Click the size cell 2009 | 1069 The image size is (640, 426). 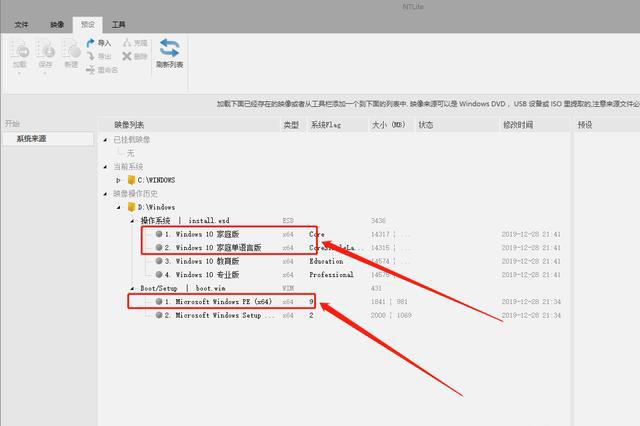click(x=391, y=315)
